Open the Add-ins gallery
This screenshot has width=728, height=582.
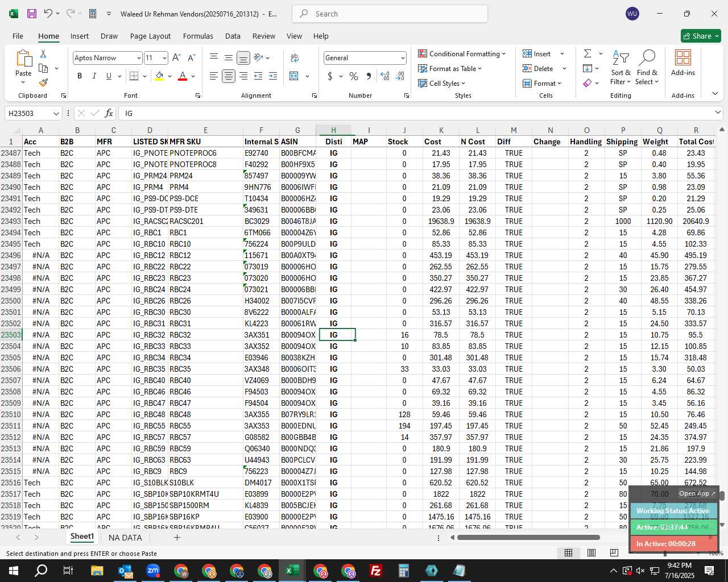682,63
